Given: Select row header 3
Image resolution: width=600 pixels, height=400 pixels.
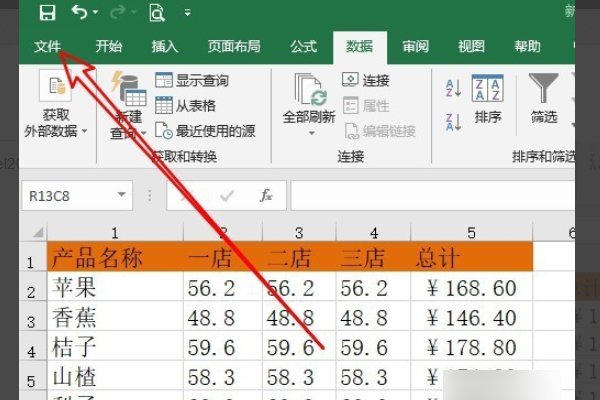Looking at the screenshot, I should point(33,316).
